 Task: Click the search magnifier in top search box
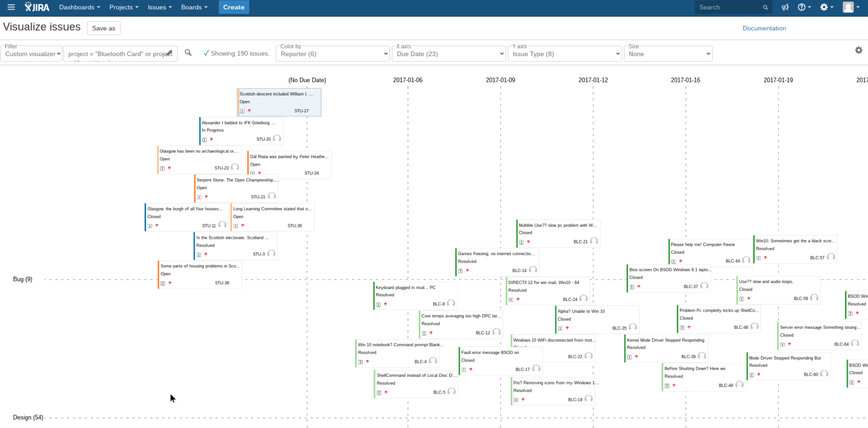click(x=765, y=7)
